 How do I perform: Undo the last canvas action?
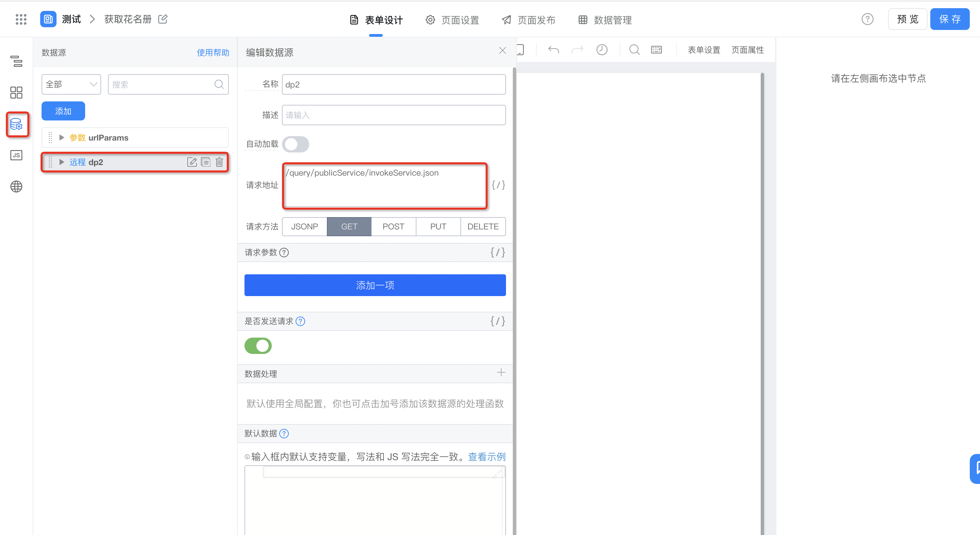tap(553, 49)
